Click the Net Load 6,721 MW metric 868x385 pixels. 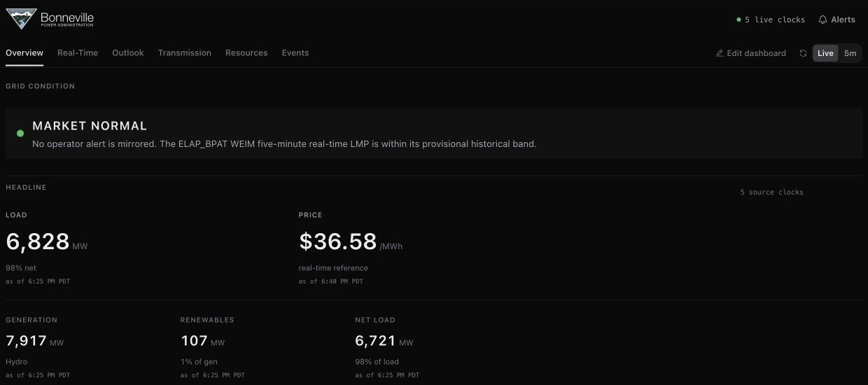pos(384,342)
